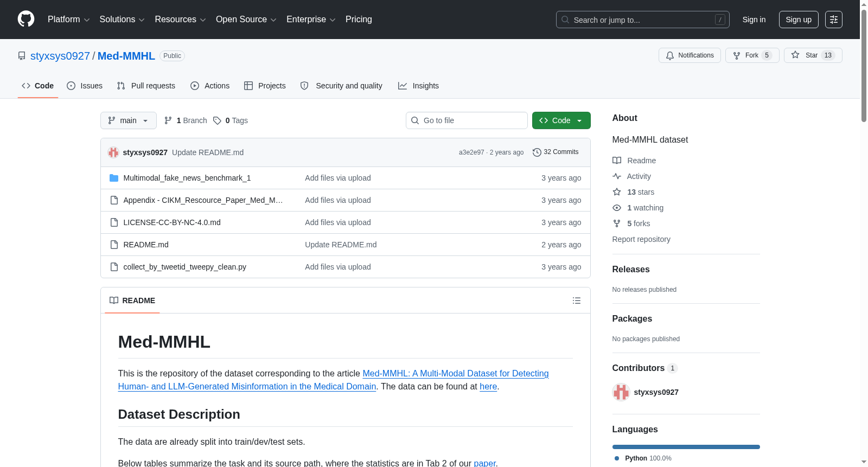
Task: Open the styxsys0927 owner link
Action: tap(60, 56)
